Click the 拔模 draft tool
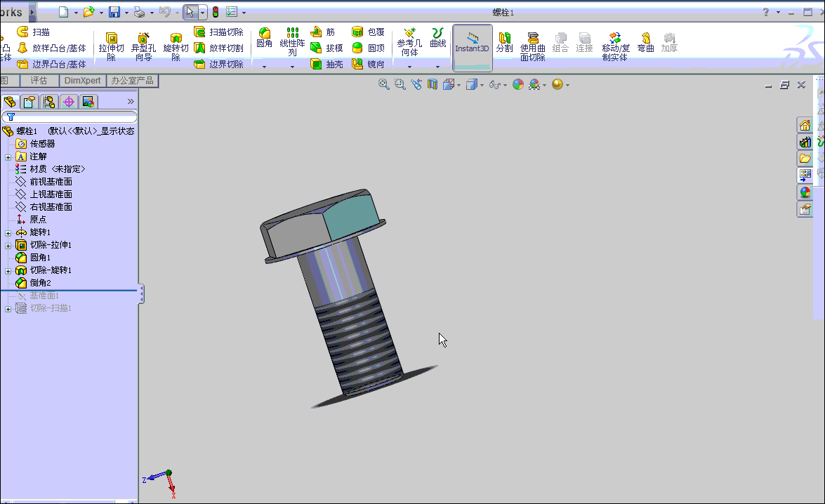825x504 pixels. (x=326, y=48)
